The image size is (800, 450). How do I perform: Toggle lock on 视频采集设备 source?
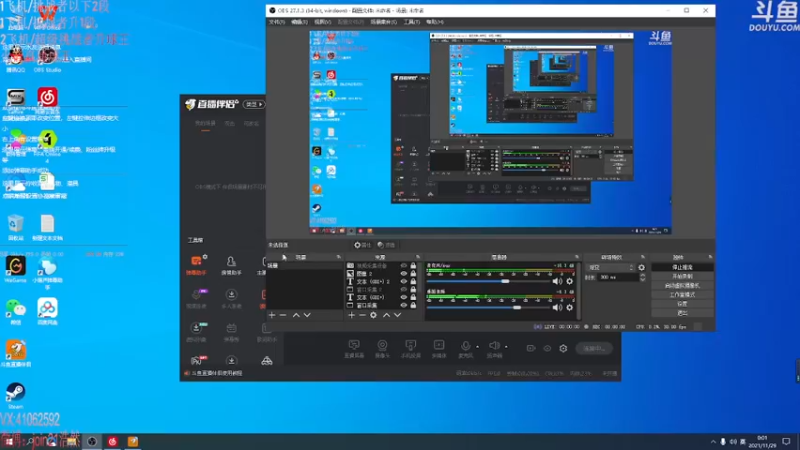(413, 266)
